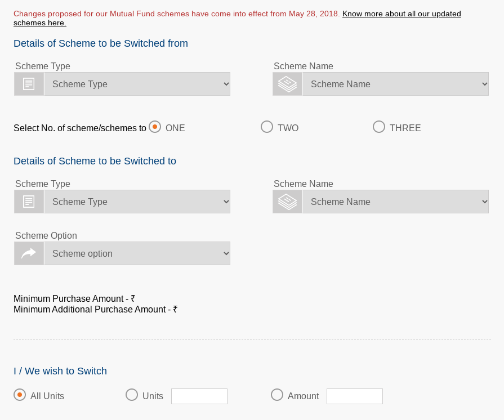Screen dimensions: 504x420
Task: Click stacked papers icon beside 'Switched from' Scheme Name
Action: 287,84
